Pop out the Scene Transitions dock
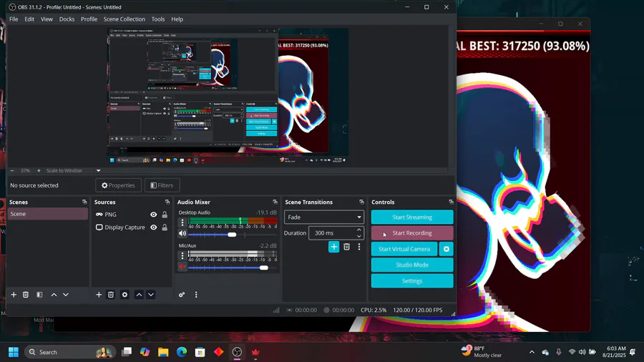 click(x=361, y=202)
